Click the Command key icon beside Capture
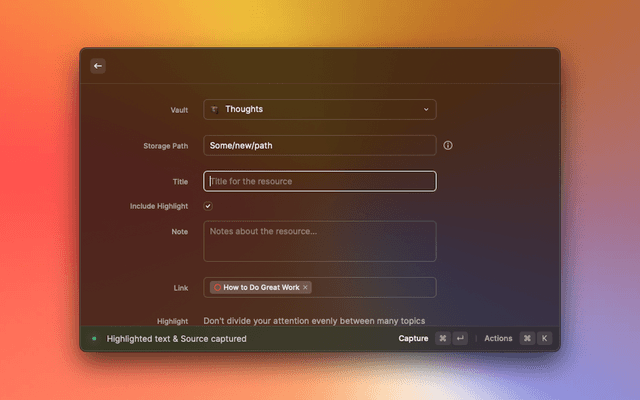Screen dimensions: 640x400 (x=443, y=339)
